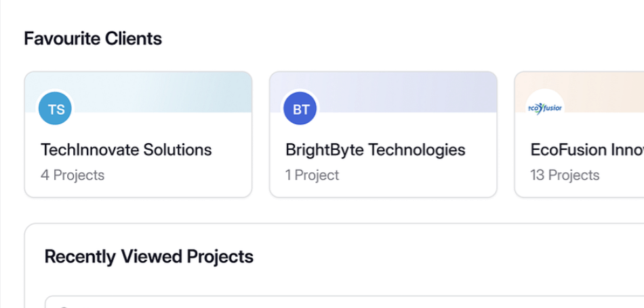Click the '4 Projects' count label
The height and width of the screenshot is (308, 644).
(x=73, y=175)
